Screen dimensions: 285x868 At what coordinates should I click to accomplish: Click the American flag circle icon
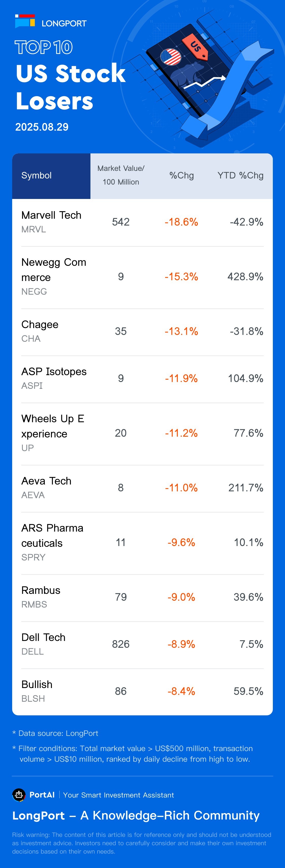click(x=171, y=57)
